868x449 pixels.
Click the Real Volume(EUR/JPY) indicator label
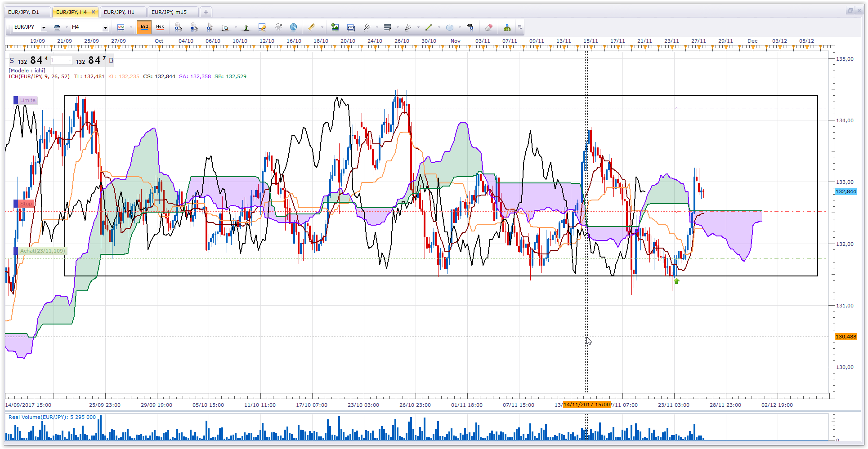coord(52,417)
